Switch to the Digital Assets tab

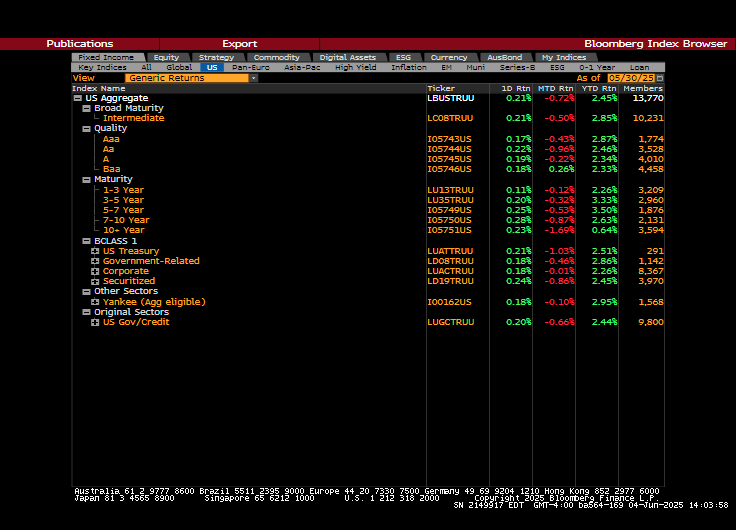tap(348, 57)
